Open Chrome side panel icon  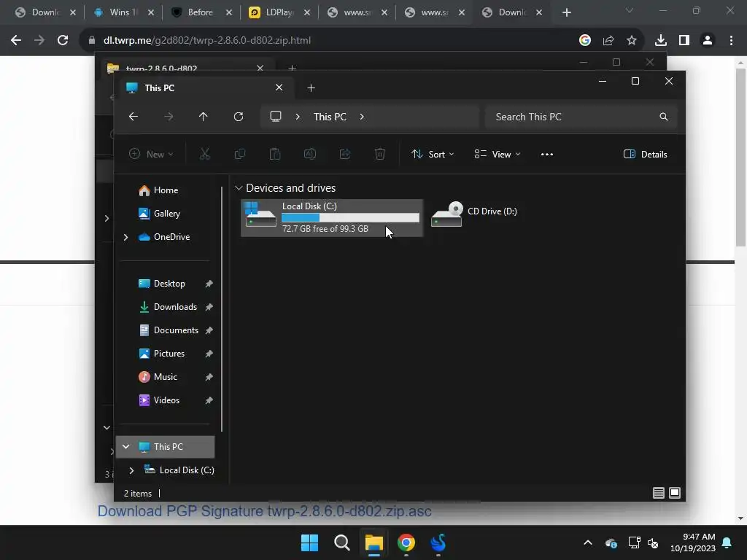pyautogui.click(x=684, y=41)
